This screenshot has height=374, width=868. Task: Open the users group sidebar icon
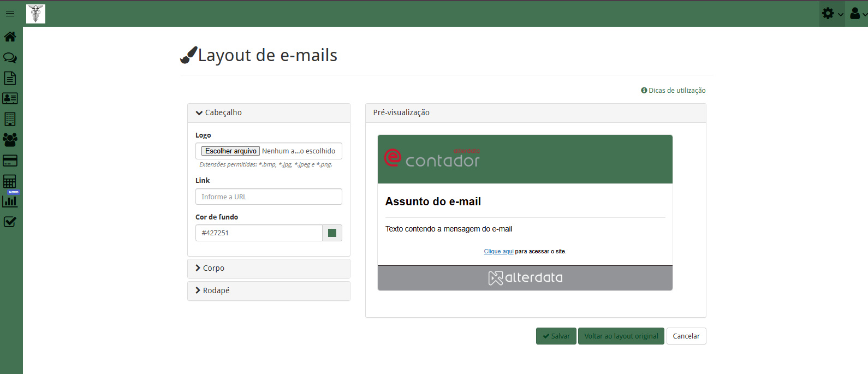pyautogui.click(x=10, y=140)
